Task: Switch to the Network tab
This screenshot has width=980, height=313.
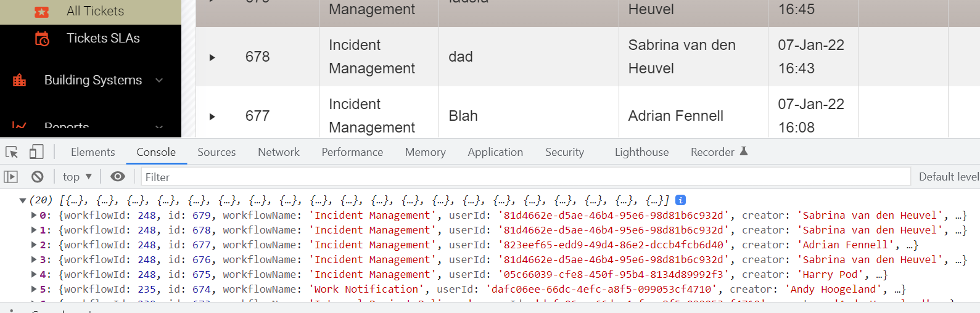Action: 278,152
